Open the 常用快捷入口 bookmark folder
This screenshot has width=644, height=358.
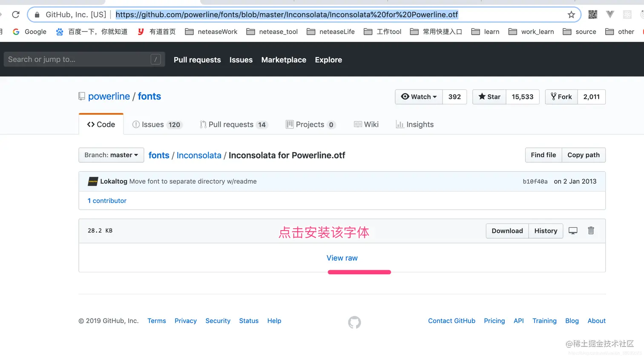point(436,32)
